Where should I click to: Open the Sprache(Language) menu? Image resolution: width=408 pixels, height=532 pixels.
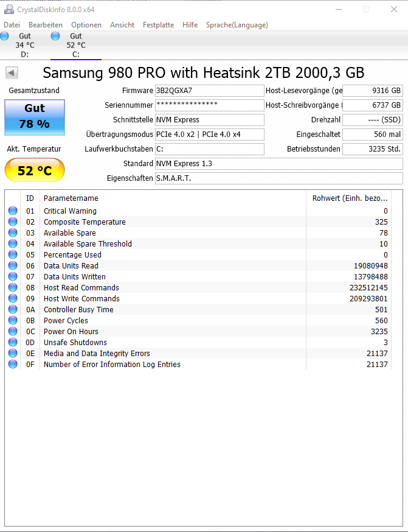(x=237, y=25)
